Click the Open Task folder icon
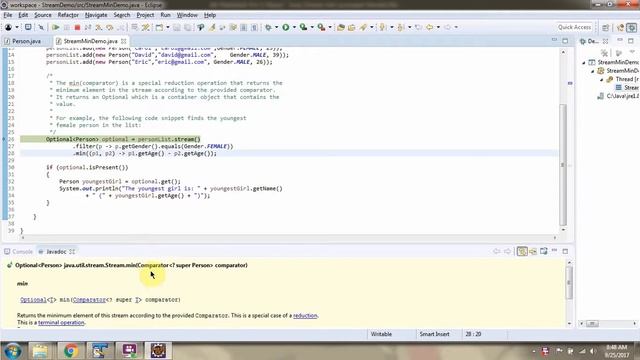The image size is (640, 360). 351,27
